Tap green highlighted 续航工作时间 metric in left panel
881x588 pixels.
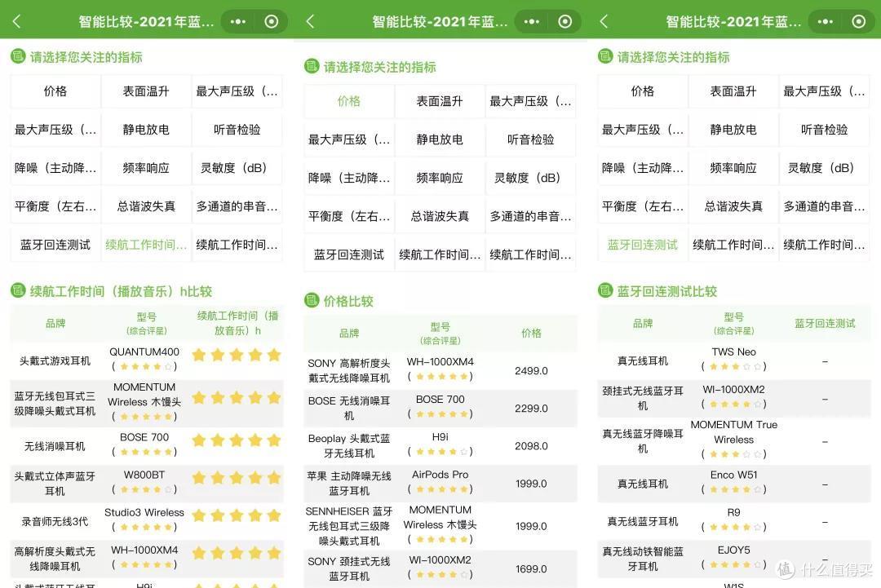pyautogui.click(x=146, y=245)
